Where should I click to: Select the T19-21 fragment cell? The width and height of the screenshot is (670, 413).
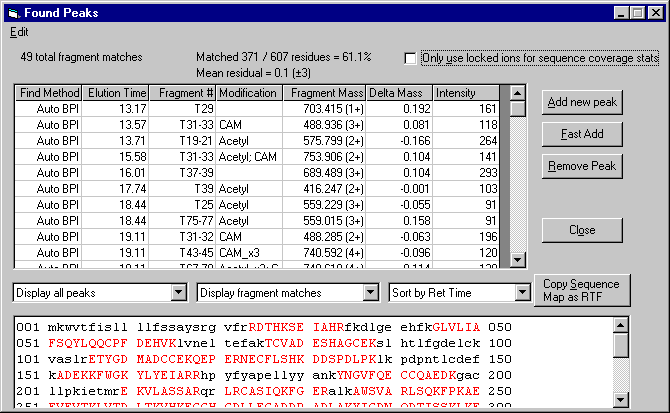pyautogui.click(x=183, y=141)
